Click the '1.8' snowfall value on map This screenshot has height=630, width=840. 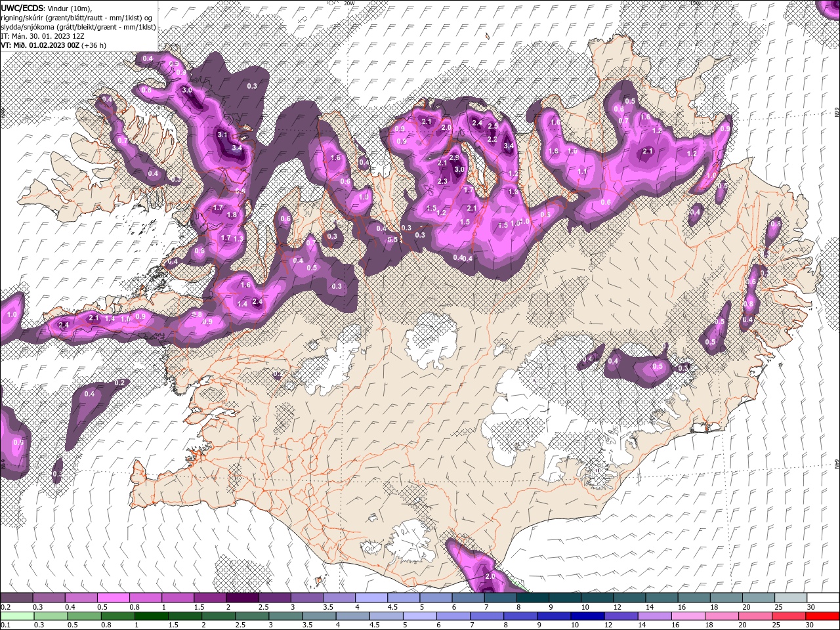pos(231,215)
